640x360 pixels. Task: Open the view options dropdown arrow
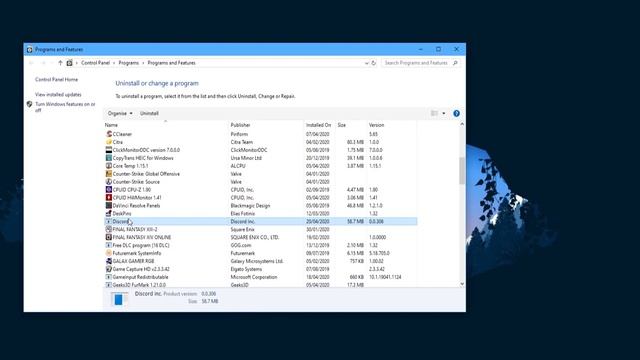point(444,113)
